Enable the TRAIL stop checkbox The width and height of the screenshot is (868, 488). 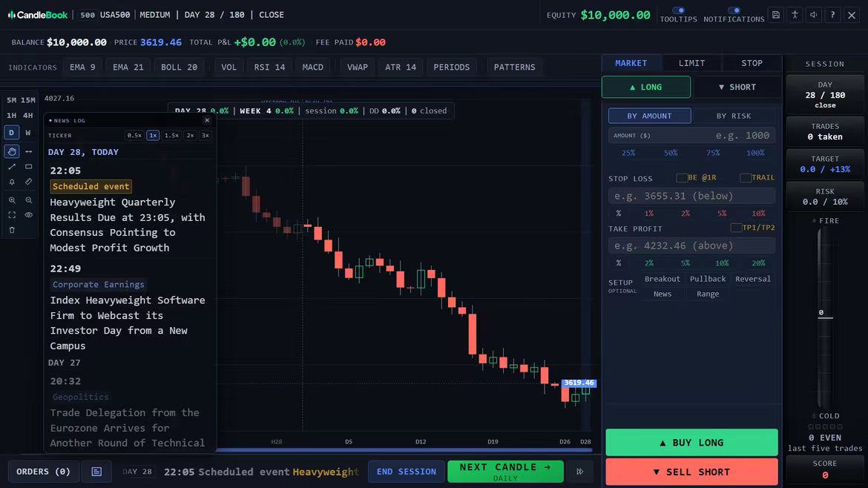745,177
